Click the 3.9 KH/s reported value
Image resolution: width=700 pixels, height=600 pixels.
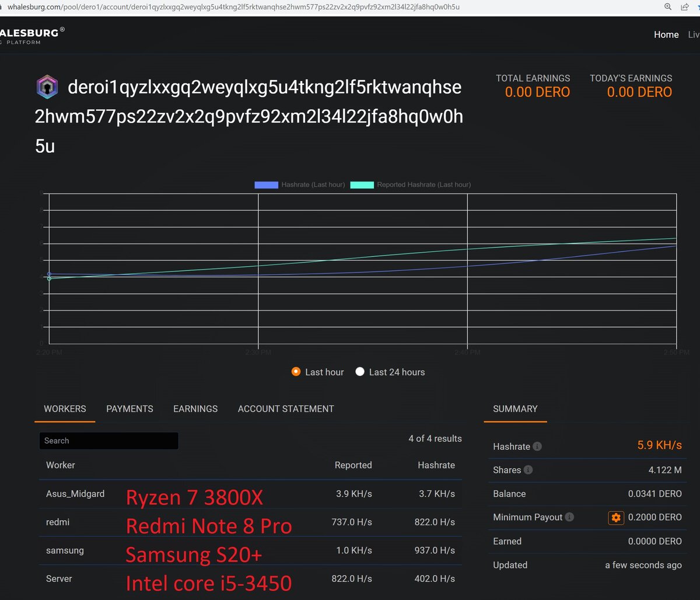pyautogui.click(x=354, y=494)
